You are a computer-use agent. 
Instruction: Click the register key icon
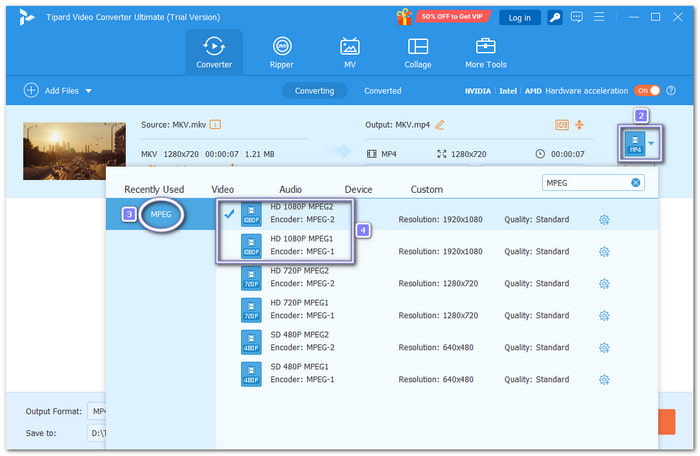(x=554, y=17)
